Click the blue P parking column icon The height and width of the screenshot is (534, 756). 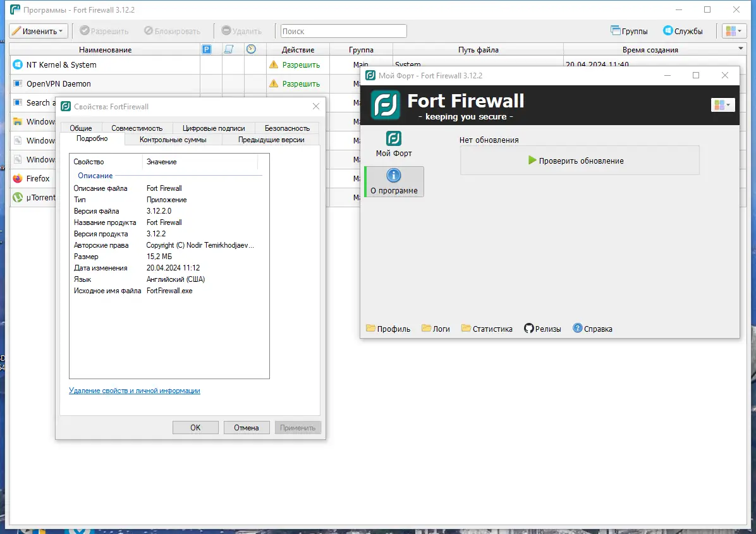click(206, 49)
